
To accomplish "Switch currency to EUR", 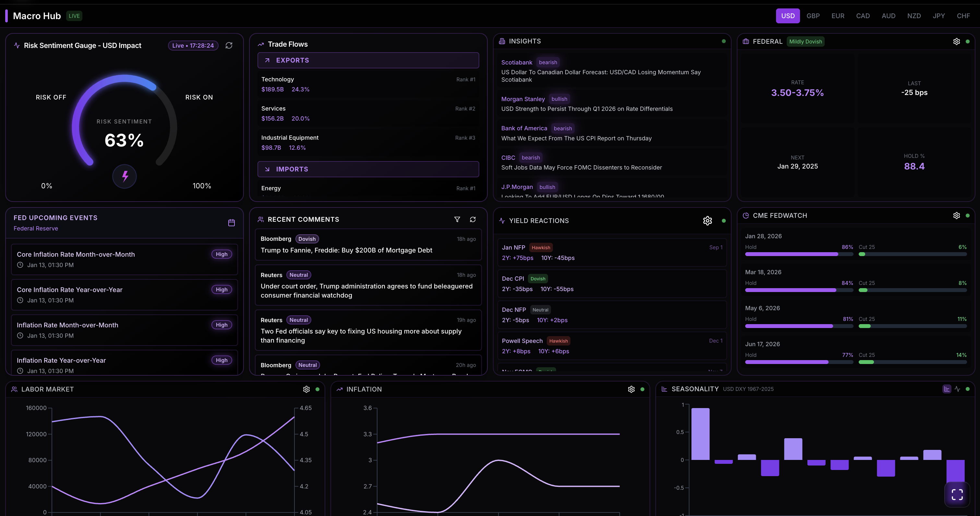I will [838, 16].
